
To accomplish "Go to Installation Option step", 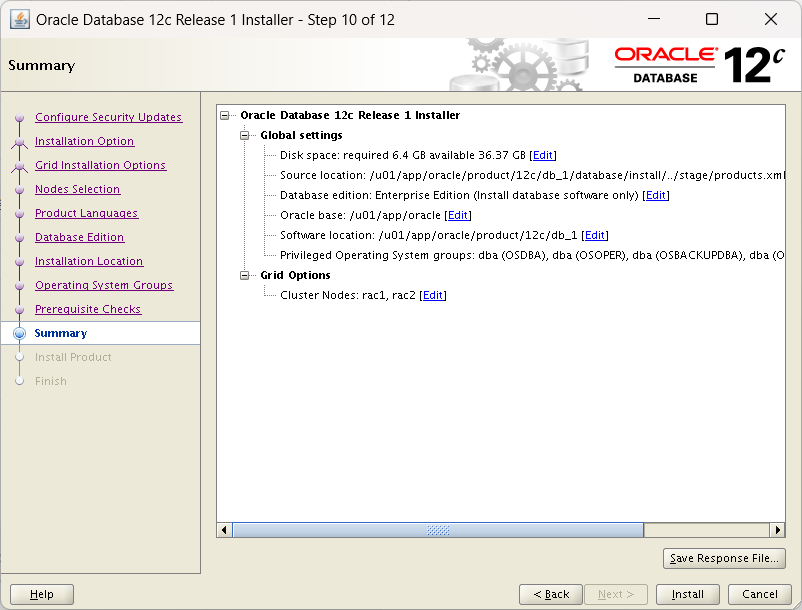I will (84, 141).
